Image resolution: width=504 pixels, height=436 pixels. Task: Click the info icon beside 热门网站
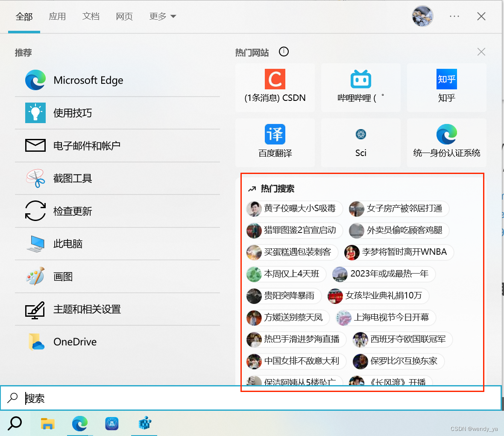284,51
